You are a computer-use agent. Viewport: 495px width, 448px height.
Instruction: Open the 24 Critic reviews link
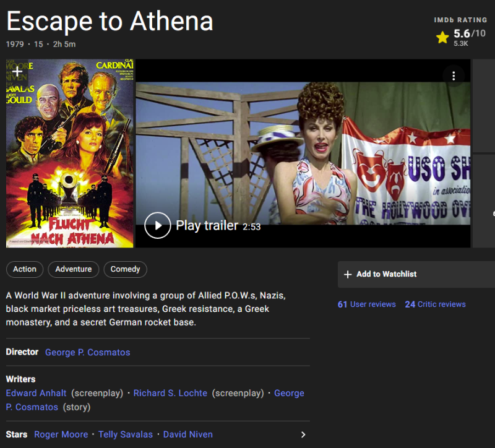435,304
